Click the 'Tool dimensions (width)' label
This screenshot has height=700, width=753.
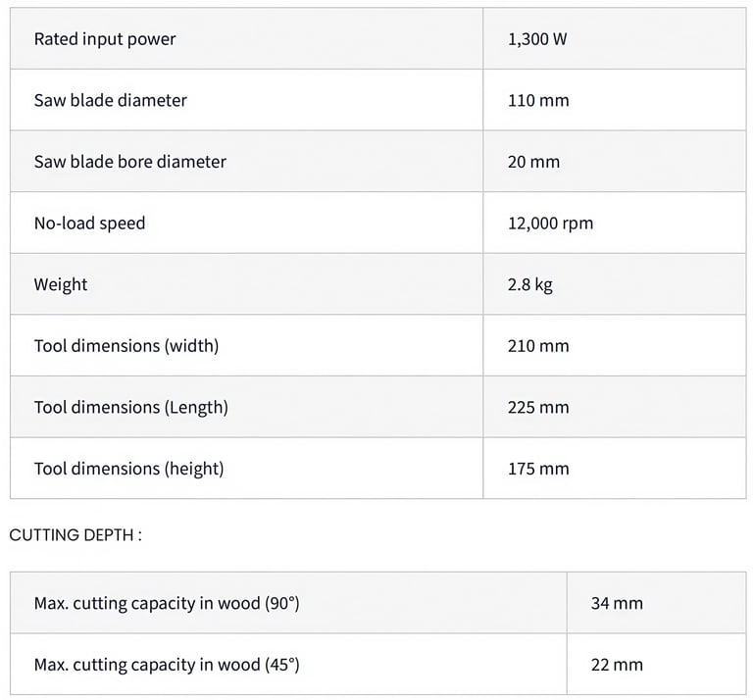126,346
